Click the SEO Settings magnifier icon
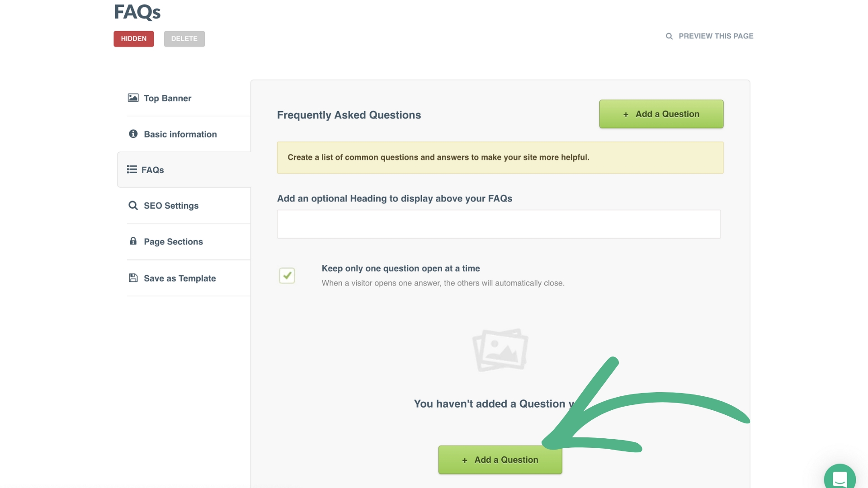Image resolution: width=868 pixels, height=488 pixels. coord(133,206)
